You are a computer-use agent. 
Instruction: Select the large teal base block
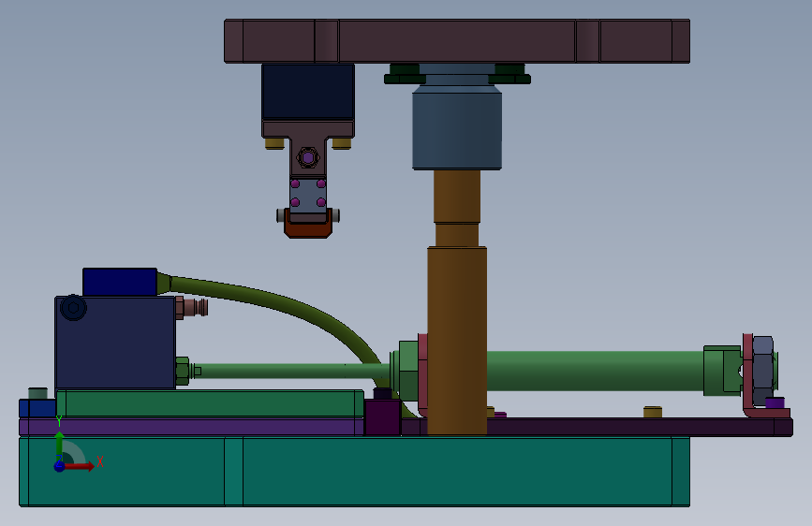pos(355,471)
